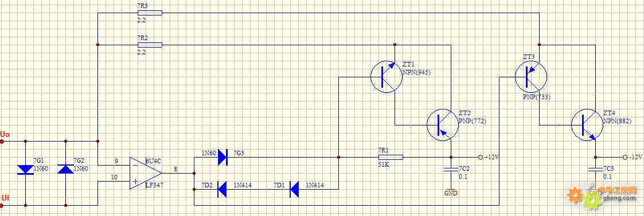Click the ZT1 NPN(945) transistor symbol
Image resolution: width=644 pixels, height=216 pixels.
pos(387,76)
